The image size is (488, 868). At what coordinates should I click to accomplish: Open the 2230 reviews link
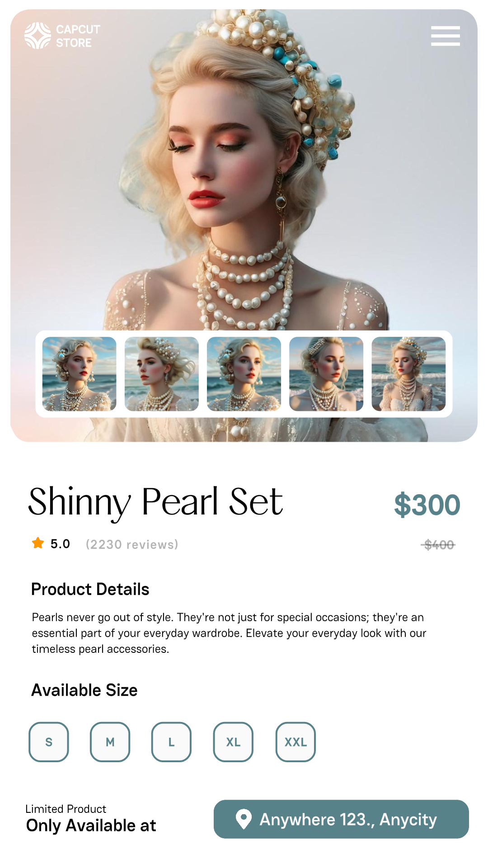coord(132,544)
